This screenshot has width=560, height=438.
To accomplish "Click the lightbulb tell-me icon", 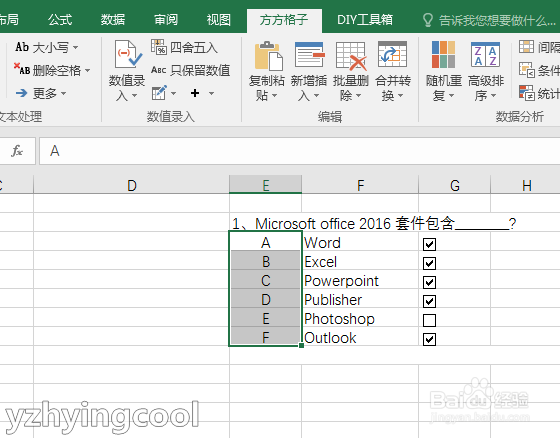I will (428, 20).
